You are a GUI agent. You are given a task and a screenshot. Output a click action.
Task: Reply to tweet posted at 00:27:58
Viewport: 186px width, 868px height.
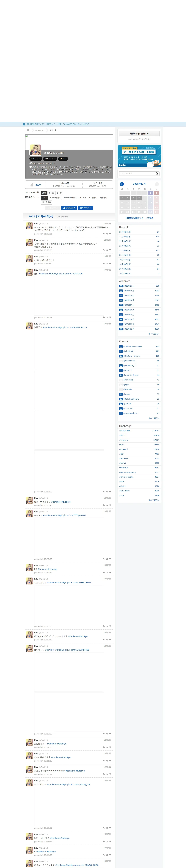click(104, 317)
